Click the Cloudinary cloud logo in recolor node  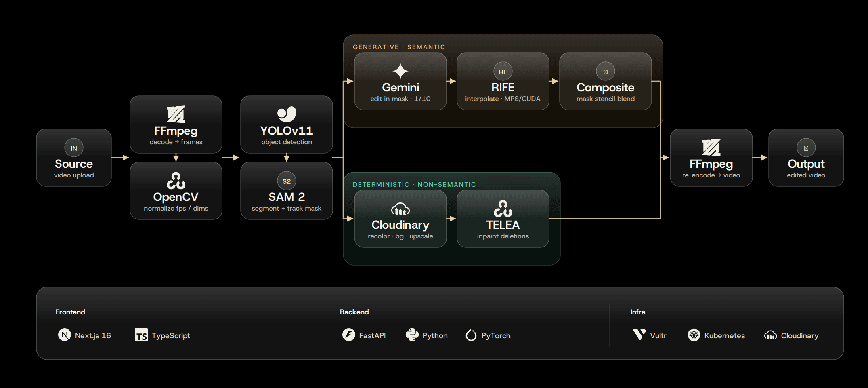pyautogui.click(x=400, y=209)
